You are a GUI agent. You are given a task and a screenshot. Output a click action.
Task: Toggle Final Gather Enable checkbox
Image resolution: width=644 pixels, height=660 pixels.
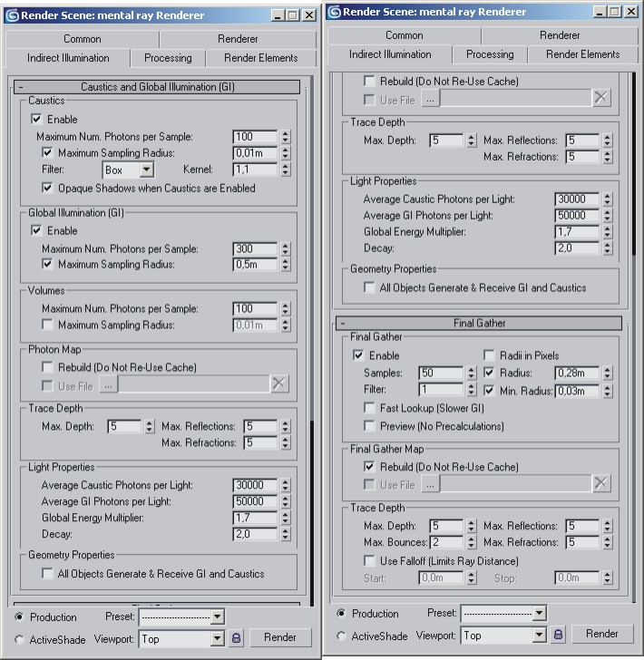[x=358, y=355]
